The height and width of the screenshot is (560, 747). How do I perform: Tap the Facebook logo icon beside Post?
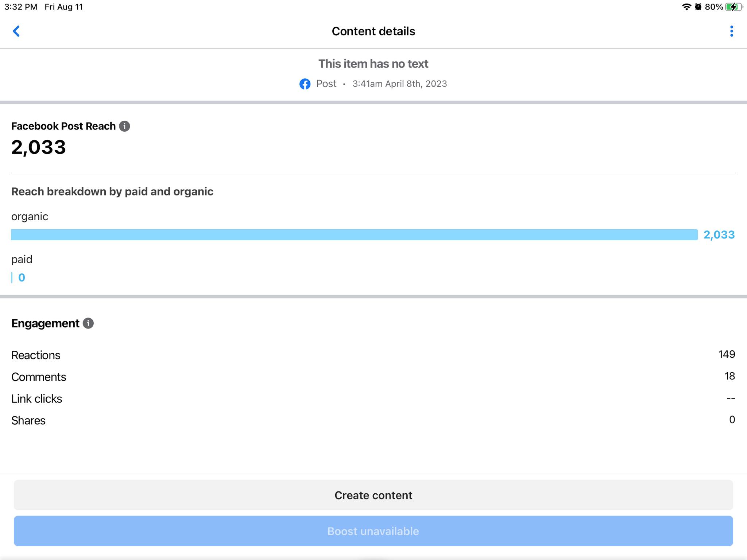[x=305, y=84]
